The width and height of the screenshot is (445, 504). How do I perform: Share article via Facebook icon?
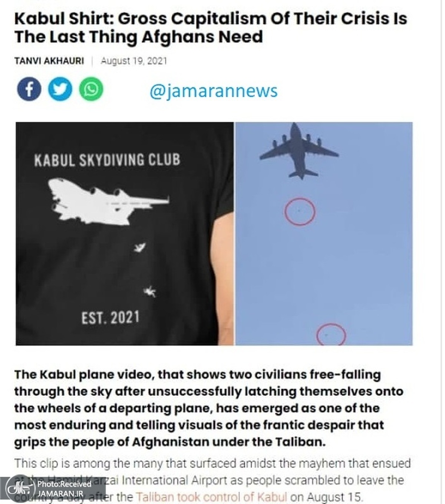pos(29,89)
